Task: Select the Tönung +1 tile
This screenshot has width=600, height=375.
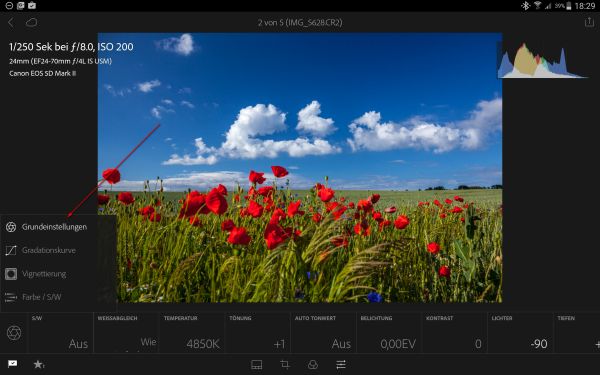Action: coord(258,333)
